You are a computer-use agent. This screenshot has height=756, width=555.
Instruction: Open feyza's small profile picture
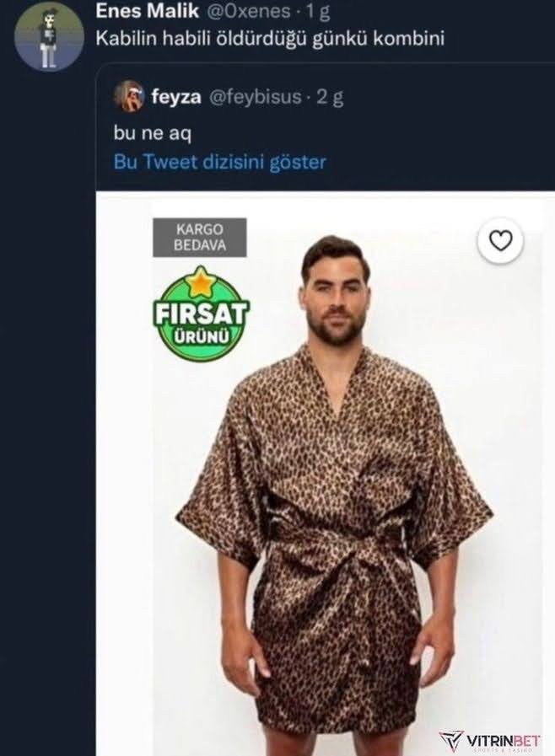tap(129, 97)
